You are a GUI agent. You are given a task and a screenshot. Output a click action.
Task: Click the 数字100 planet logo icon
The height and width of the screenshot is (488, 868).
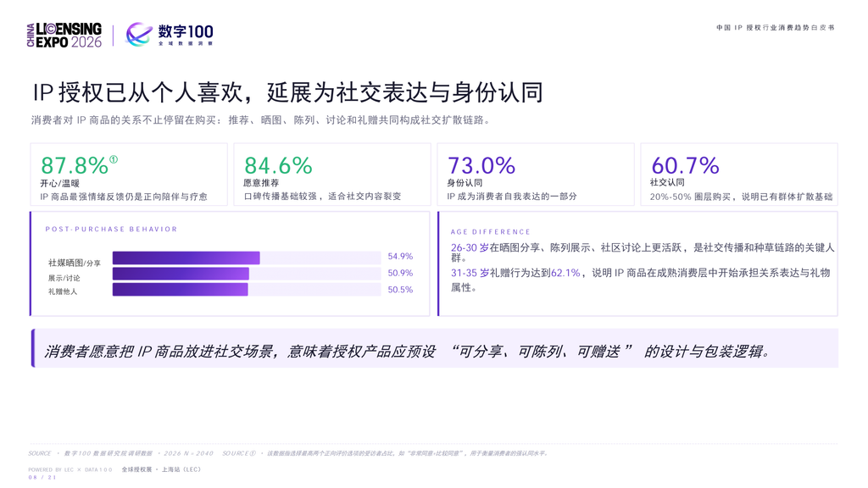(138, 34)
